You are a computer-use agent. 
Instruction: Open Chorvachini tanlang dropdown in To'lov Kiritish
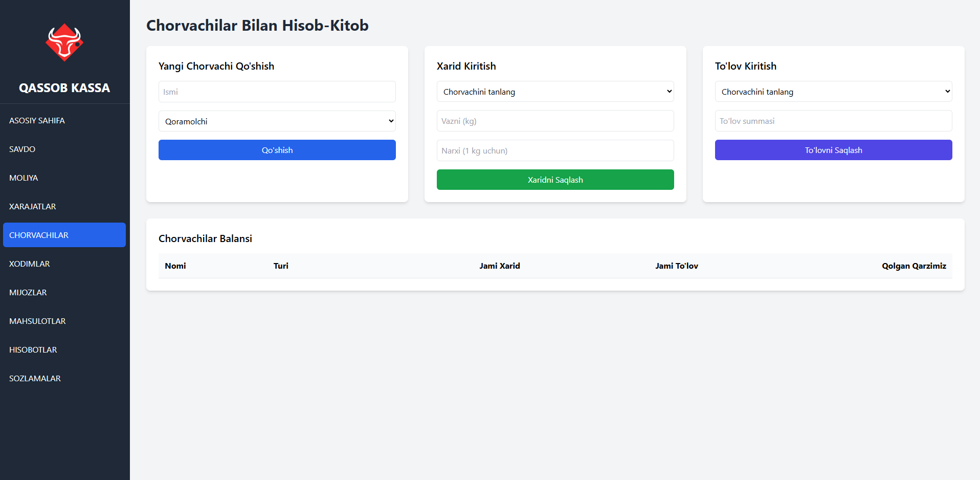pos(833,92)
